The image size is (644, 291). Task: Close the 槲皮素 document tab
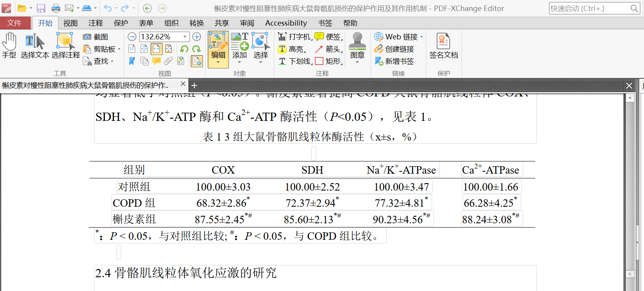[x=183, y=84]
